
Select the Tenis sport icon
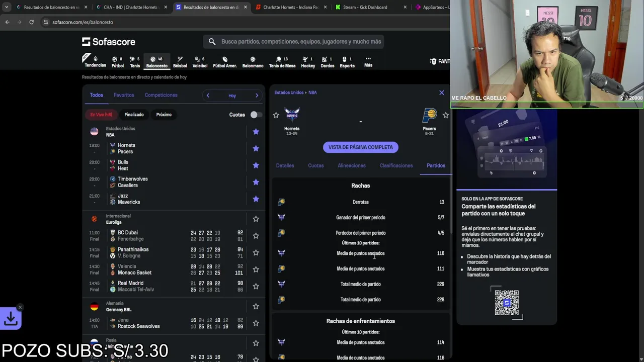(x=135, y=62)
